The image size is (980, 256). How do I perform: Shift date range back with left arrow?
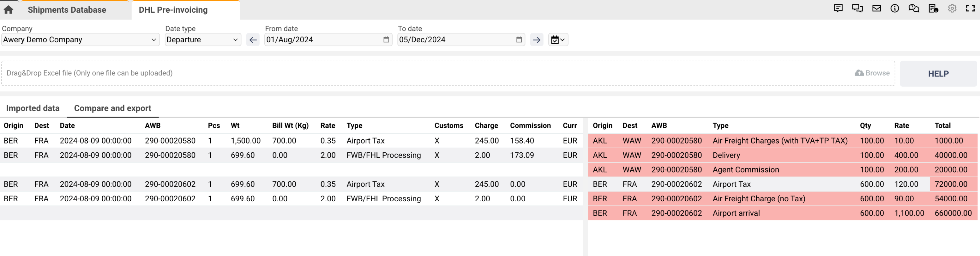point(253,40)
